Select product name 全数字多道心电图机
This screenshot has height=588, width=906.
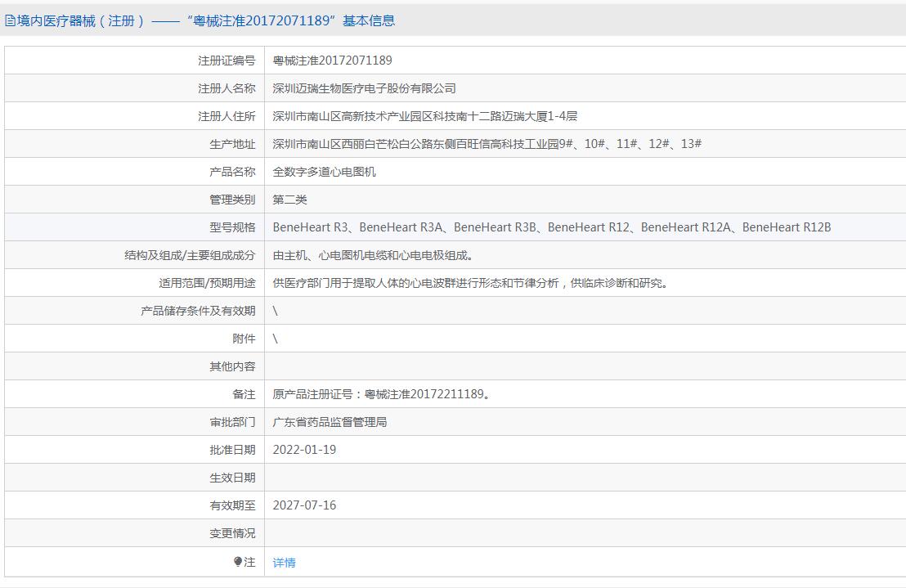pyautogui.click(x=324, y=172)
